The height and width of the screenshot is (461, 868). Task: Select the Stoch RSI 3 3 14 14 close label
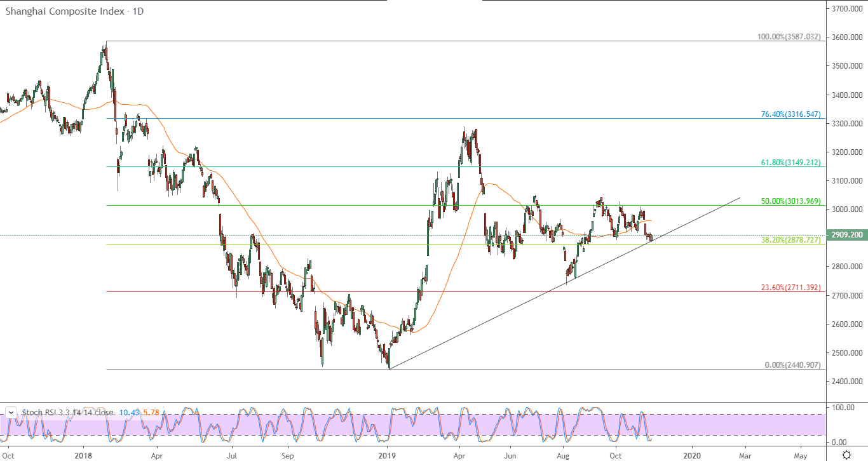[68, 413]
